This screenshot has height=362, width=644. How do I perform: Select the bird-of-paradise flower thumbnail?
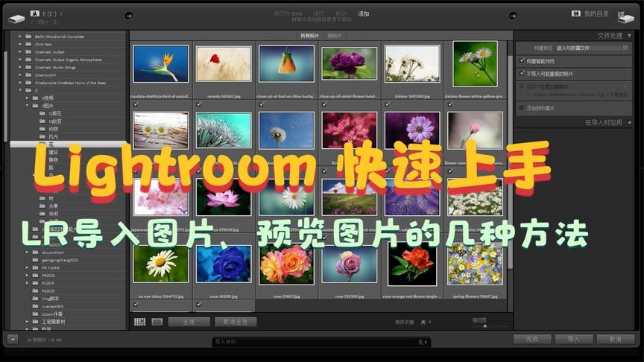160,63
